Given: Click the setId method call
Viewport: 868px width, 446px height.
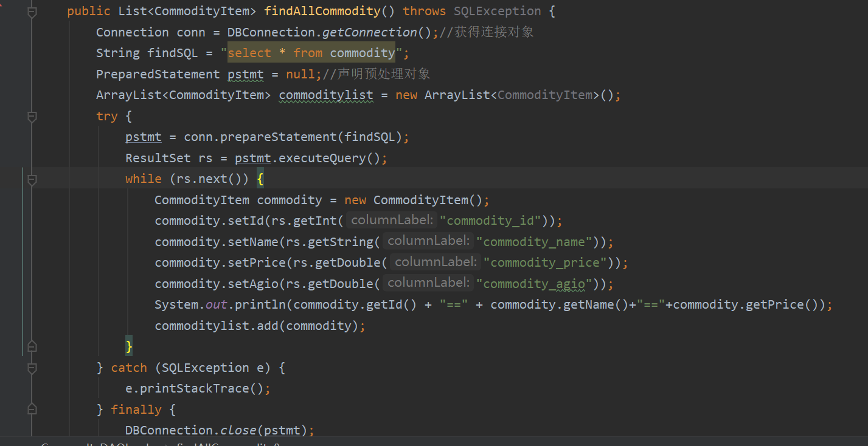Looking at the screenshot, I should 246,221.
